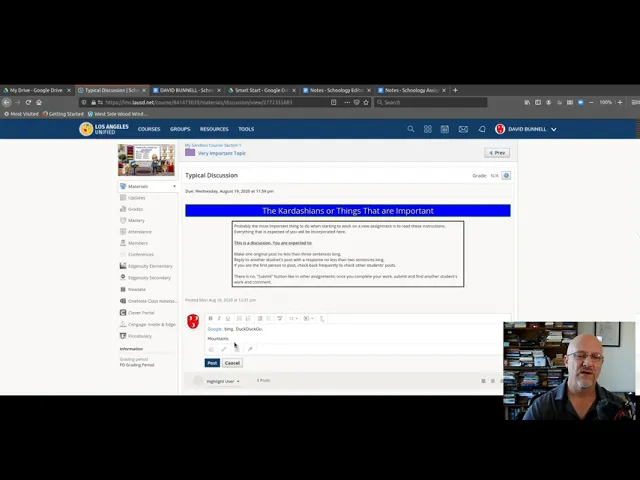
Task: Open Mastery in the course sidebar
Action: [x=136, y=220]
